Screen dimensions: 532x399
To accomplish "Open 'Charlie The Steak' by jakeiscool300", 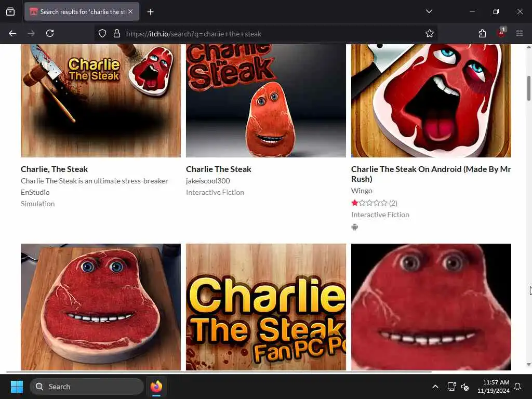I will [x=219, y=169].
